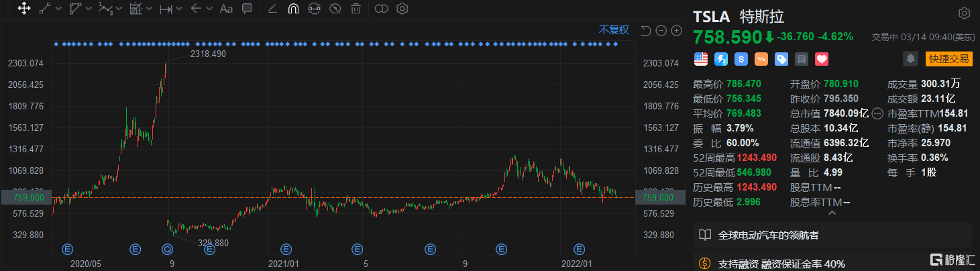Reset chart view with the undo arrow
980x271 pixels.
[x=646, y=30]
